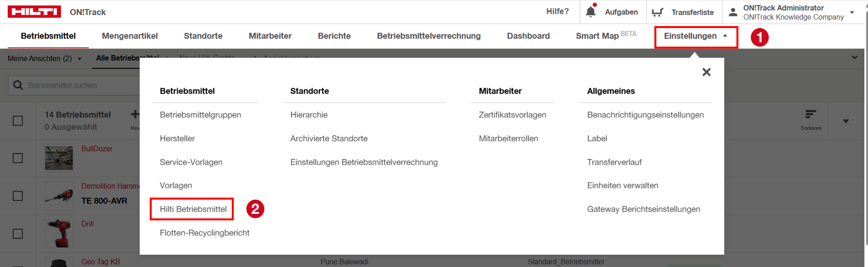Image resolution: width=868 pixels, height=267 pixels.
Task: Open Hersteller settings
Action: [x=177, y=138]
